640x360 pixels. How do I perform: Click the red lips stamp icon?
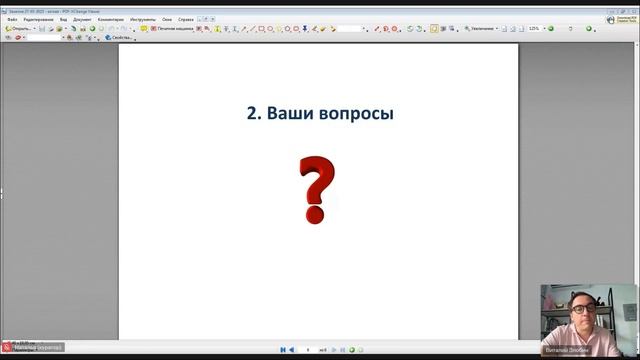(18, 38)
